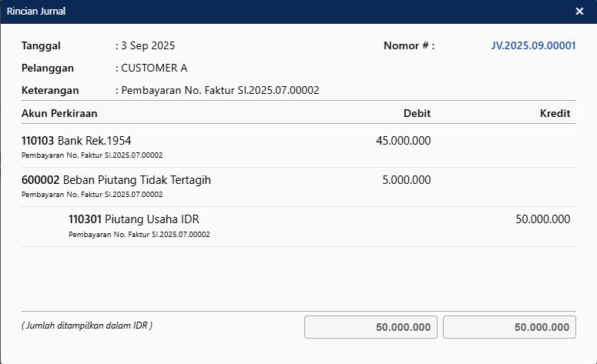Click the Piutang Usaha row's 50.000.000 credit amount

[x=542, y=219]
